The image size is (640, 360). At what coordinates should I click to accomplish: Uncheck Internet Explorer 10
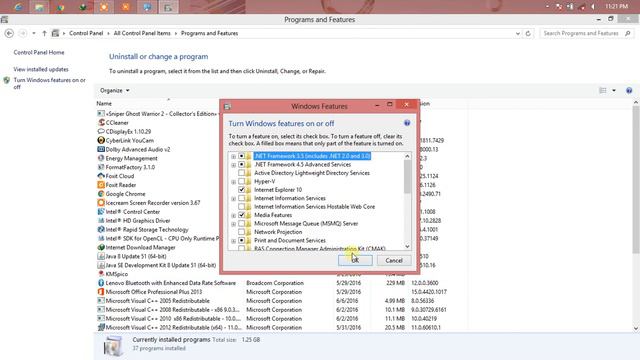point(242,190)
